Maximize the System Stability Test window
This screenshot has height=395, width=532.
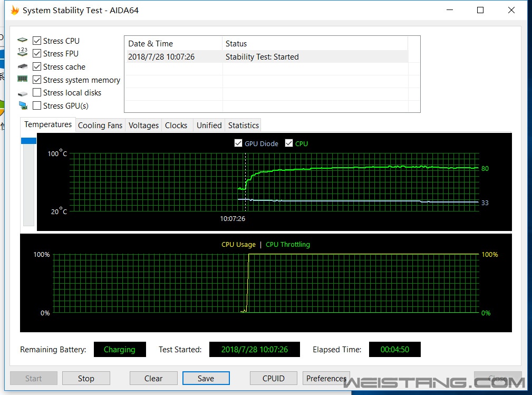click(x=480, y=10)
